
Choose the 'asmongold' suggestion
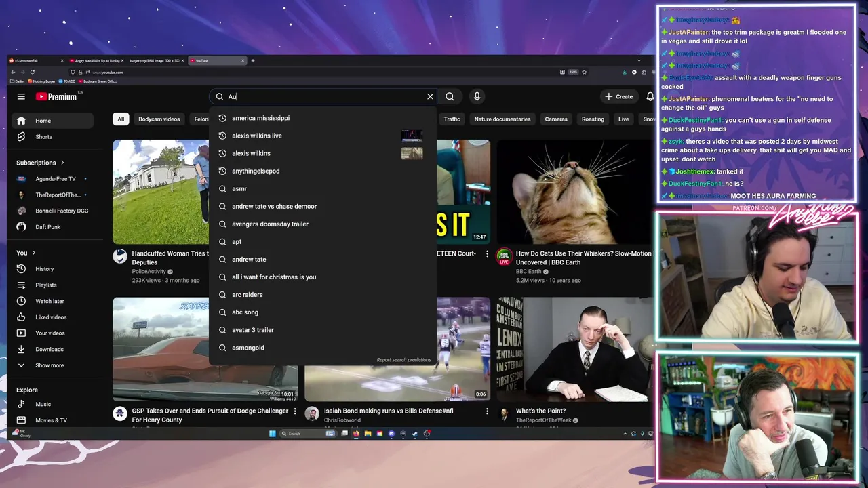click(x=322, y=347)
